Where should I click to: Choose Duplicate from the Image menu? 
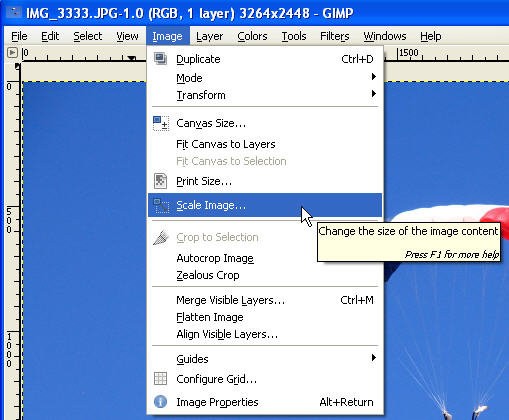[265, 59]
